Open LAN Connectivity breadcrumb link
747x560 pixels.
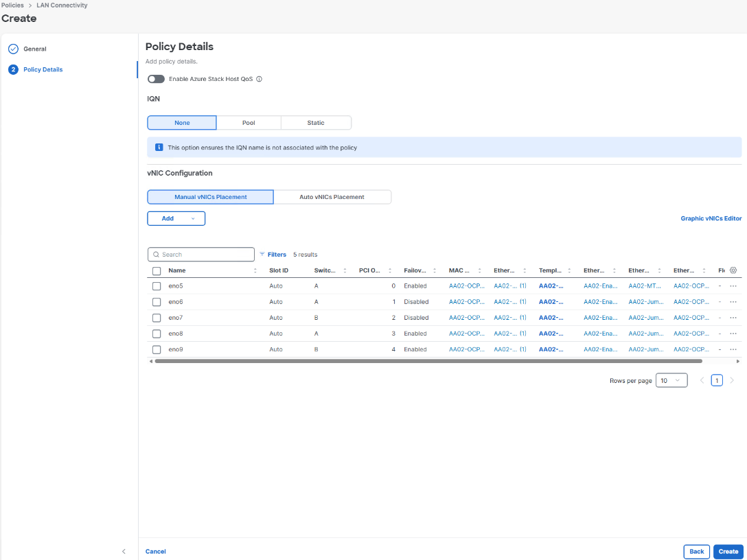pos(62,5)
